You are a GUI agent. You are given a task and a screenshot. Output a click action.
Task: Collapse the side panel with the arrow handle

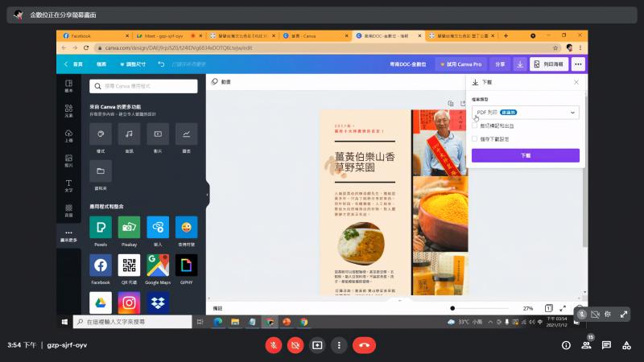point(207,194)
